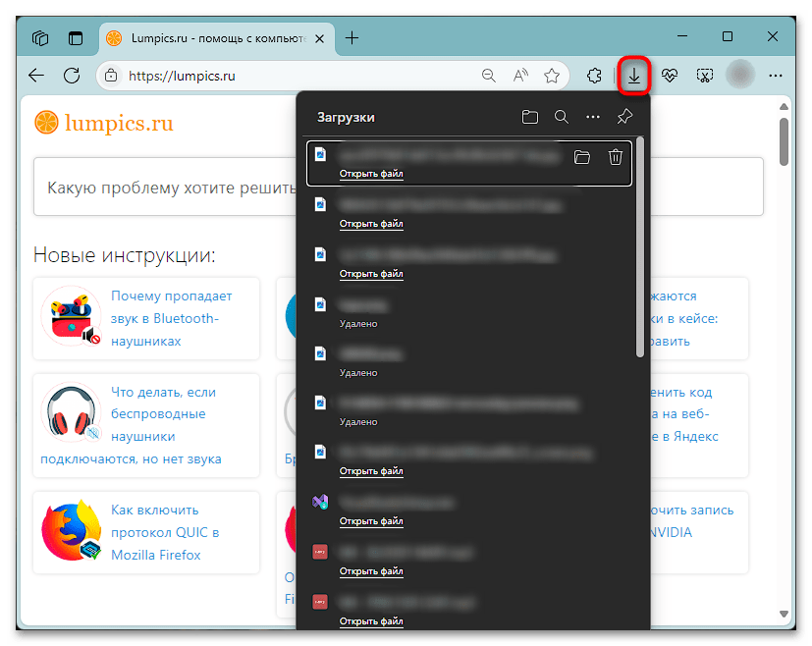Open the downloads folder from panel header
This screenshot has height=646, width=812.
(530, 117)
